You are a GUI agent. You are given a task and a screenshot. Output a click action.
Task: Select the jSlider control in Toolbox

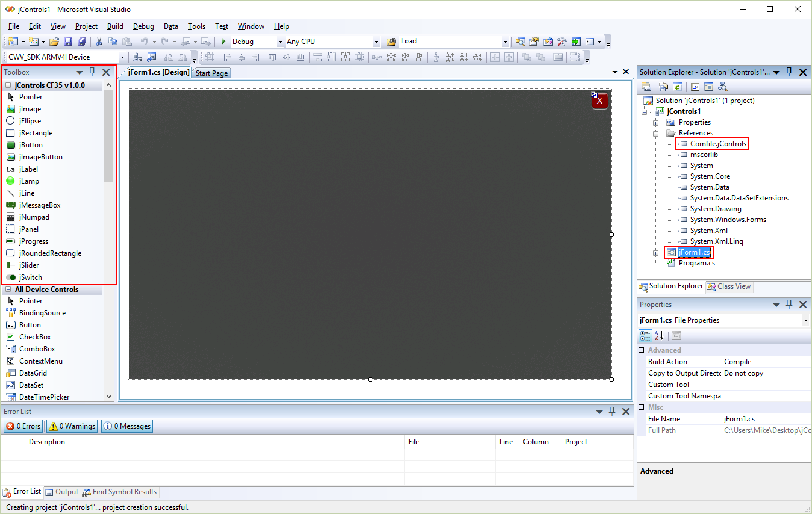tap(29, 265)
